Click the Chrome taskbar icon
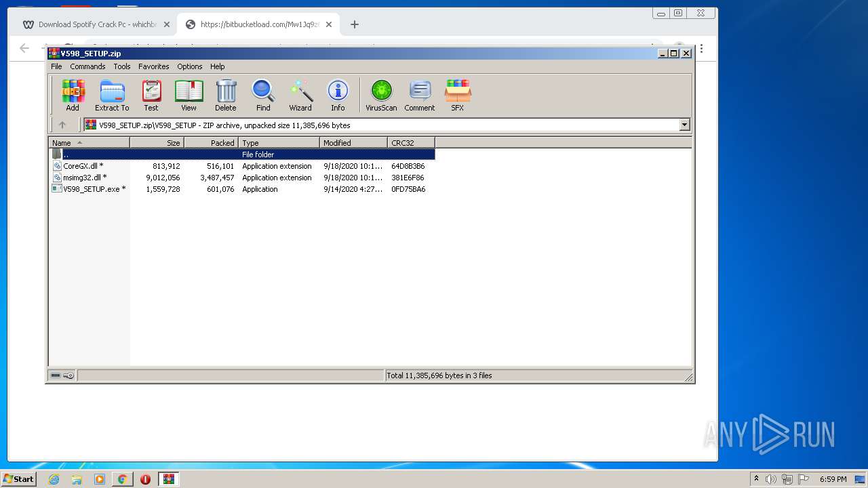Viewport: 868px width, 488px height. click(122, 479)
